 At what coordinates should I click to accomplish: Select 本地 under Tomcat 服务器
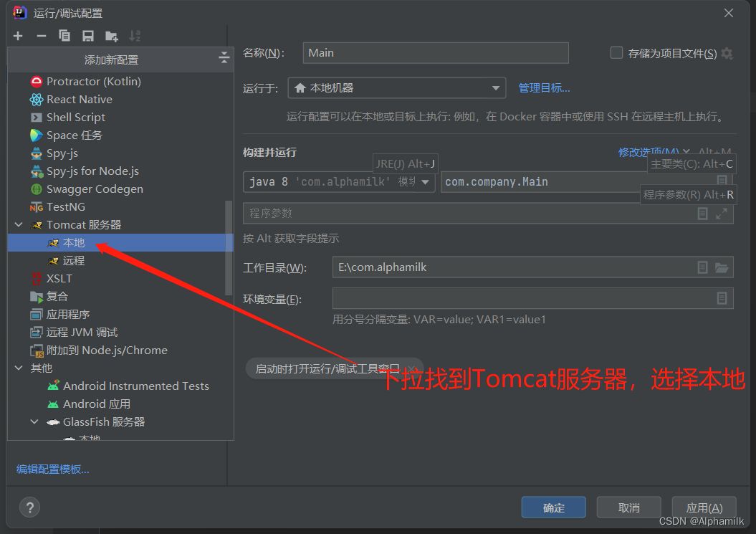coord(120,243)
